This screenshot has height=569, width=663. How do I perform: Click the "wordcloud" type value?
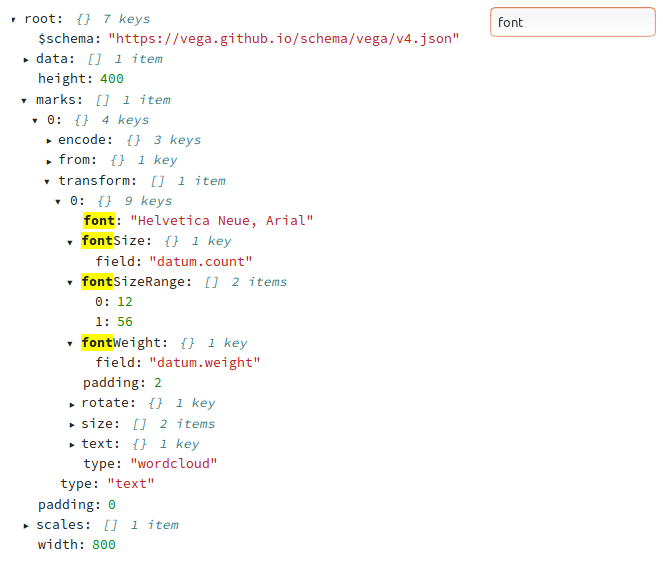tap(173, 463)
